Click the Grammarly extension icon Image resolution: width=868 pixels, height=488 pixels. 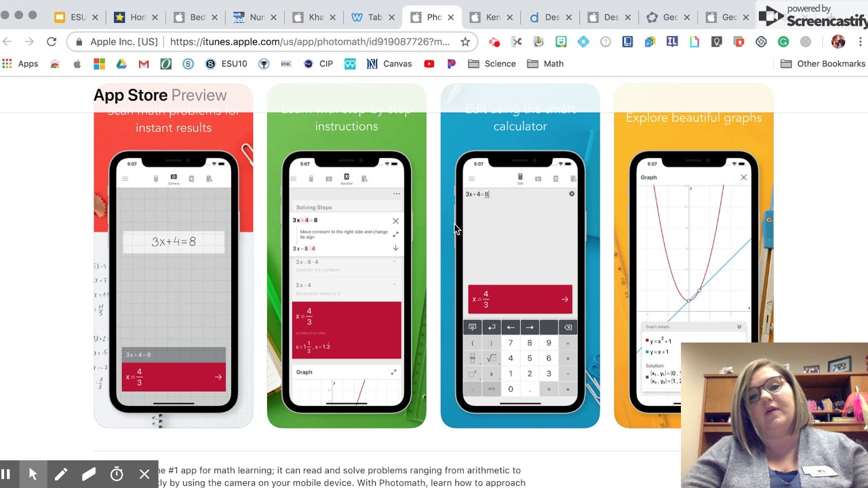tap(783, 42)
